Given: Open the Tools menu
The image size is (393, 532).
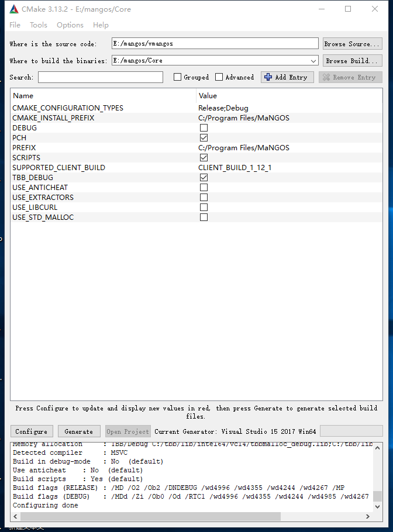Looking at the screenshot, I should [39, 25].
